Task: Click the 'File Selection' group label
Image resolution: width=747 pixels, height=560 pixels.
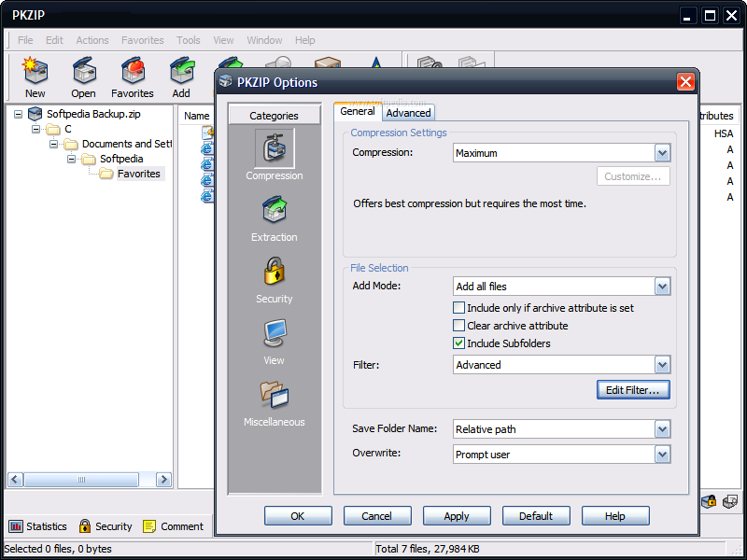Action: [x=379, y=268]
